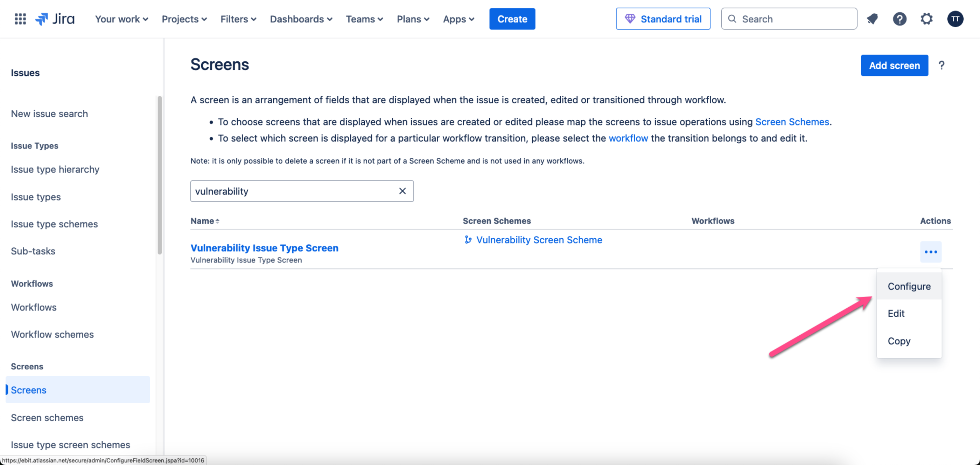The height and width of the screenshot is (465, 980).
Task: Open the notifications bell icon
Action: 872,19
